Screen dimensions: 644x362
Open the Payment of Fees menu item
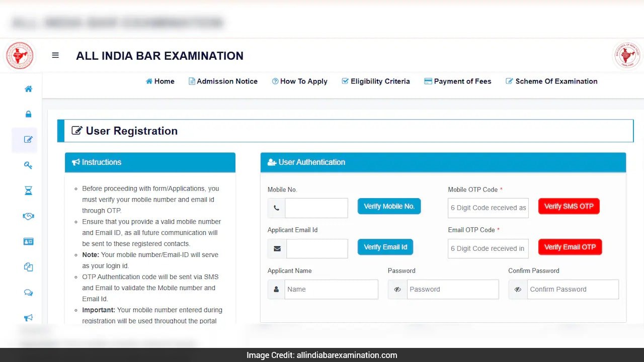click(x=458, y=81)
